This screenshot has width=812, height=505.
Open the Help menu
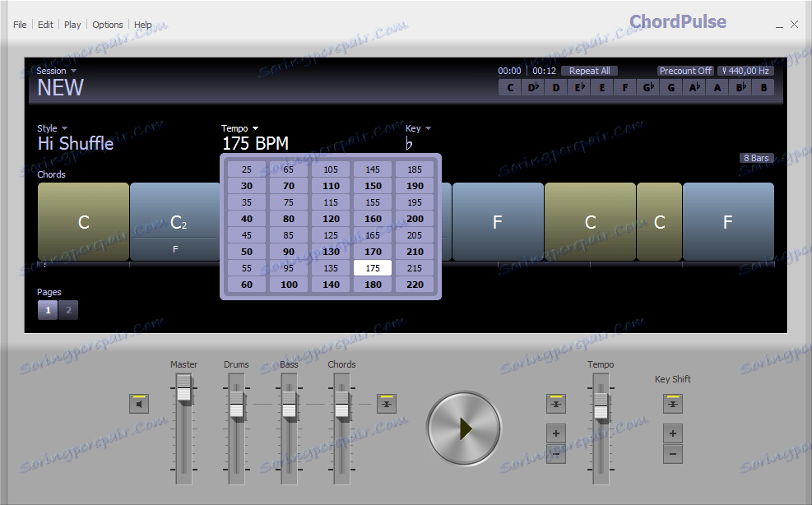[x=142, y=25]
